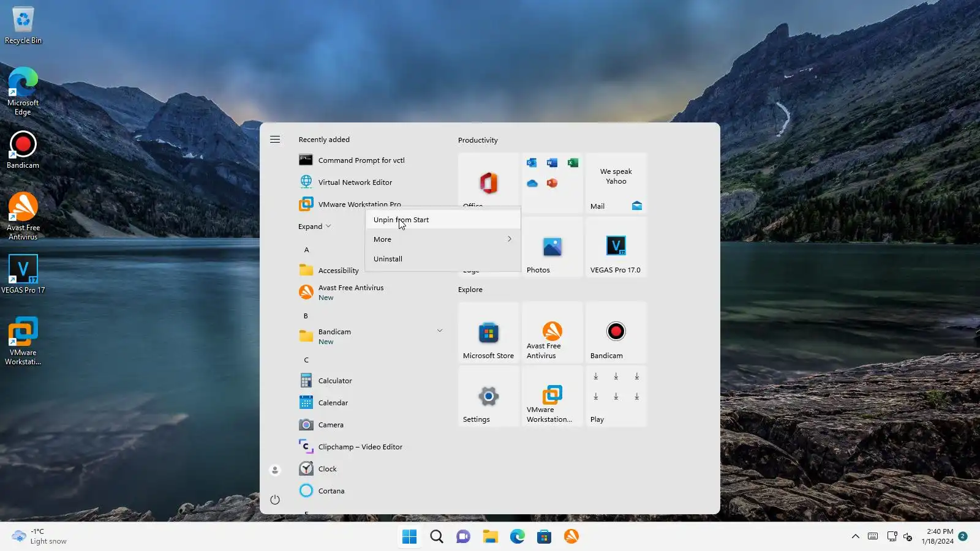The height and width of the screenshot is (551, 980).
Task: Click the letter B index header
Action: click(306, 316)
